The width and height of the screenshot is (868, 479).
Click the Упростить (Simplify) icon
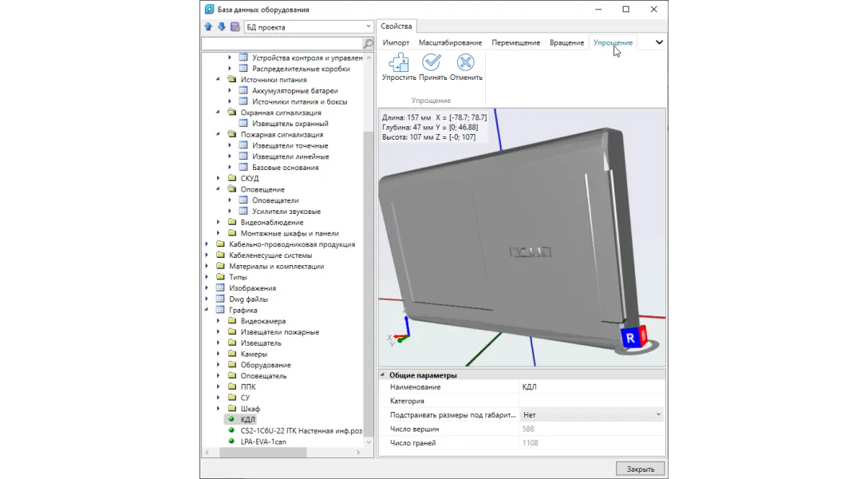point(398,62)
